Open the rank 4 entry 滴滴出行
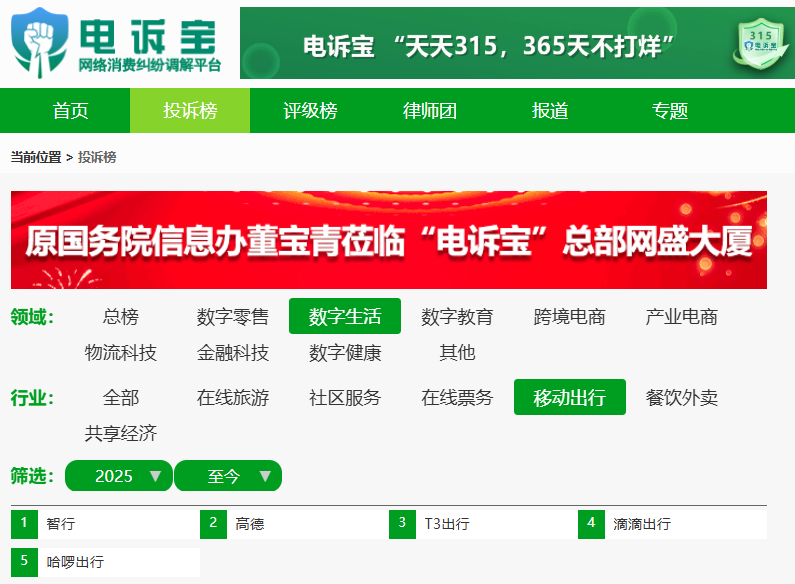This screenshot has width=795, height=584. pos(672,524)
